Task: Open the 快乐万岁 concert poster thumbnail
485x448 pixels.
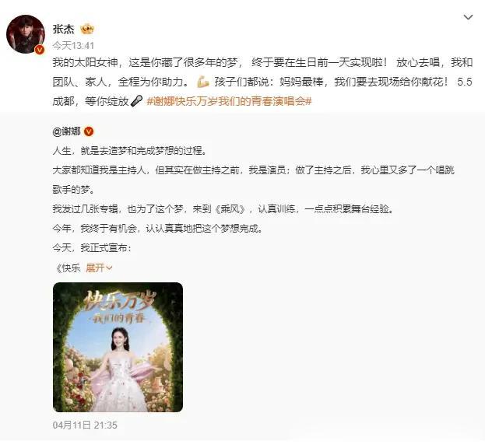Action: pos(118,347)
